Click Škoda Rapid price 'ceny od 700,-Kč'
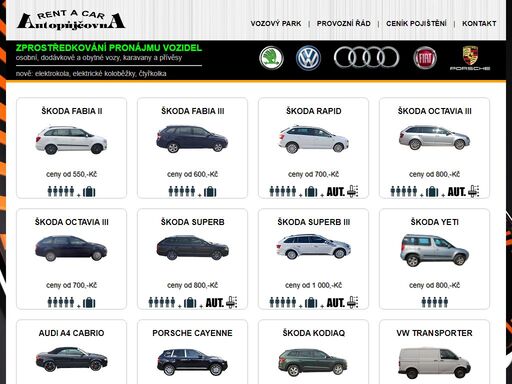Viewport: 512px width, 384px height. (x=313, y=174)
